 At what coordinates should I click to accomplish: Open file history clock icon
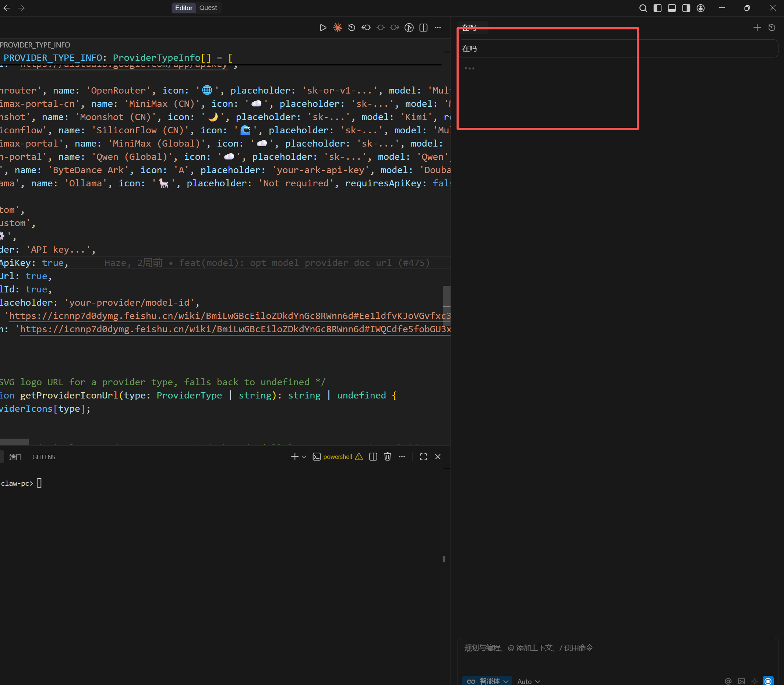pyautogui.click(x=352, y=28)
